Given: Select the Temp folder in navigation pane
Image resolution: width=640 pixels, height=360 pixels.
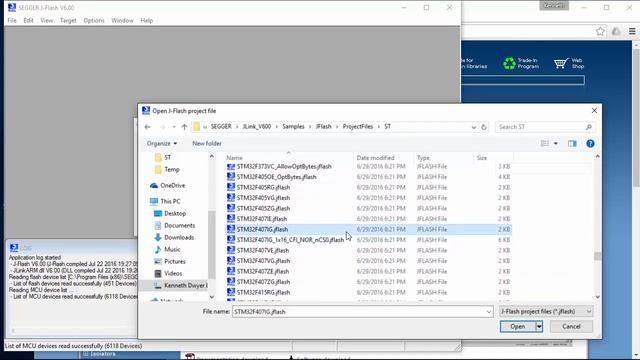Looking at the screenshot, I should pos(172,169).
